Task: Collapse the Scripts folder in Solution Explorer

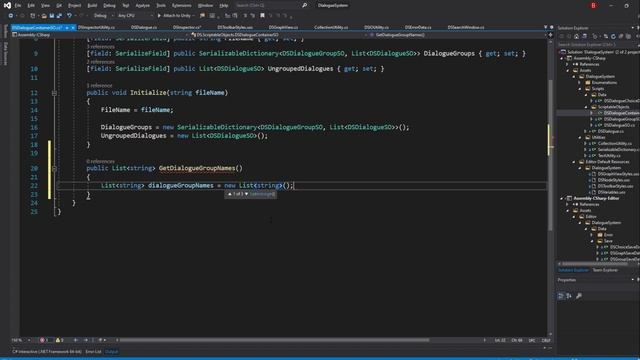Action: (x=580, y=89)
